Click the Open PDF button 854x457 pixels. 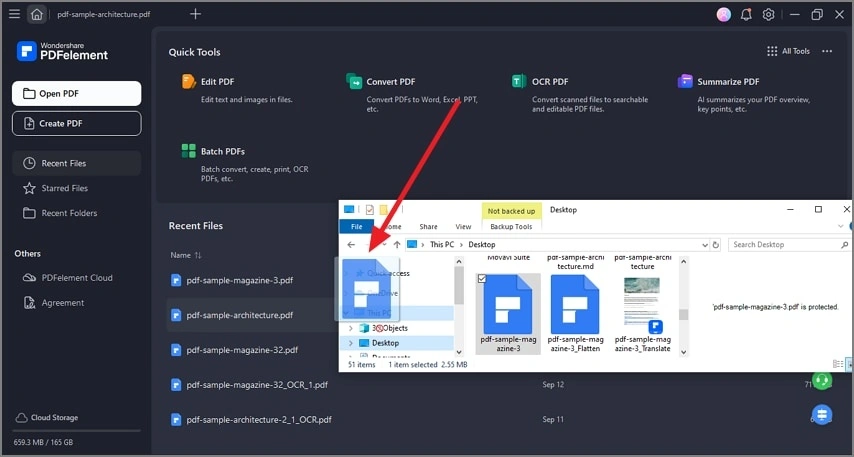click(77, 93)
